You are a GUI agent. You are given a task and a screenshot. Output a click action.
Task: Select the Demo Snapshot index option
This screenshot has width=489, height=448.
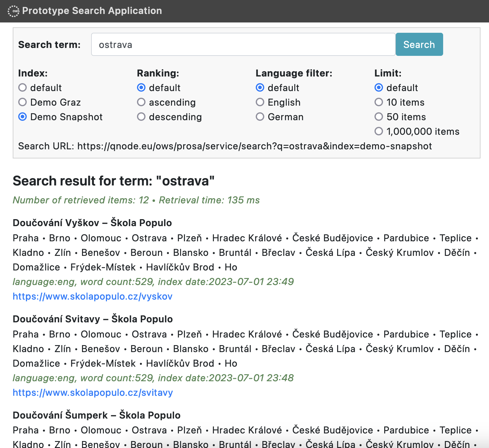point(22,117)
